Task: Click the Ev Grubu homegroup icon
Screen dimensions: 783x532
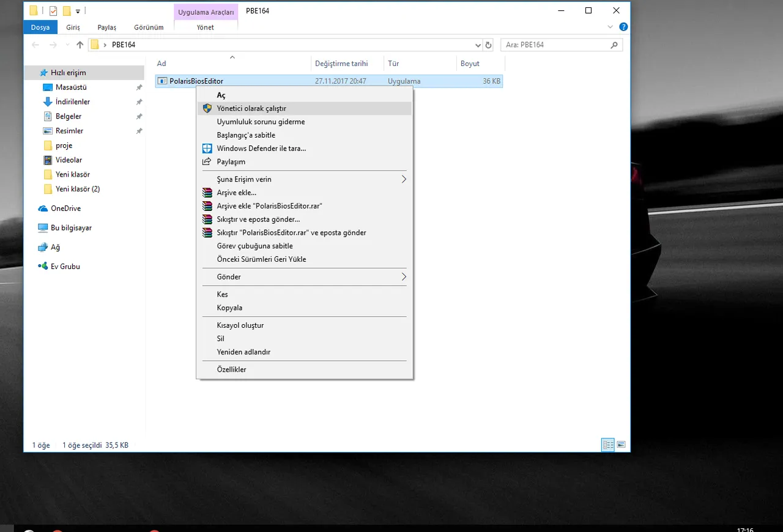Action: coord(43,267)
